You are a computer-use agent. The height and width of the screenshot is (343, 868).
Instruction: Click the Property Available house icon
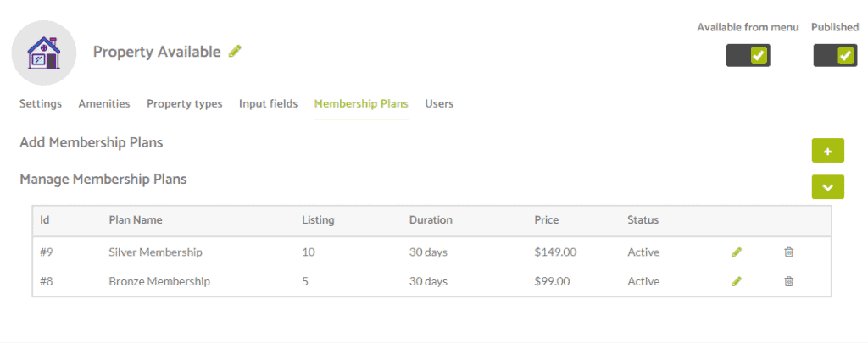coord(44,53)
